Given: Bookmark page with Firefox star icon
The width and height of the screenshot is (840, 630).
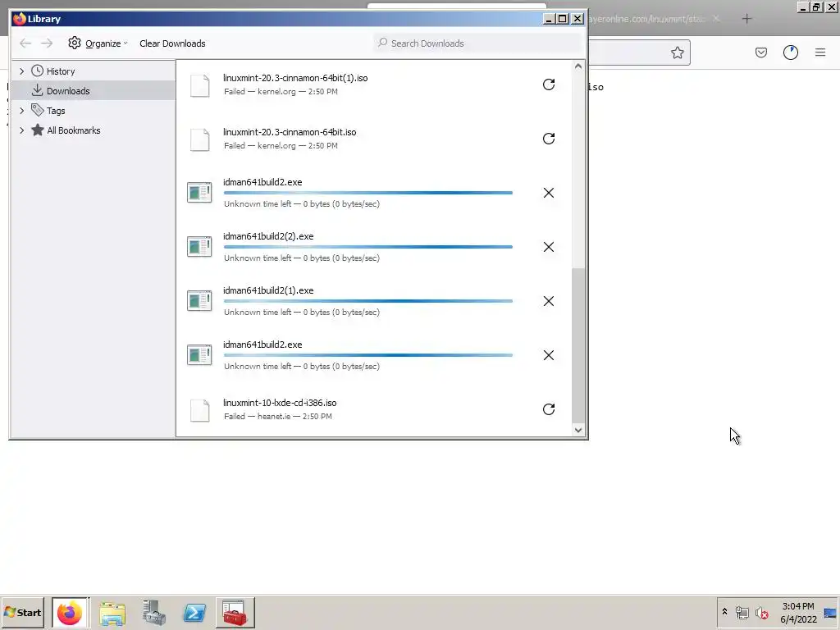Looking at the screenshot, I should tap(677, 52).
